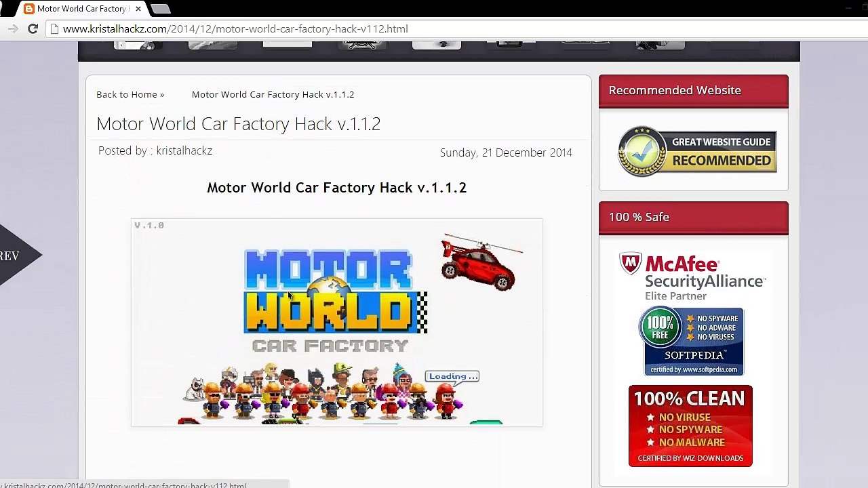Open the Softpedia 100% Free badge
The image size is (868, 488).
point(691,341)
